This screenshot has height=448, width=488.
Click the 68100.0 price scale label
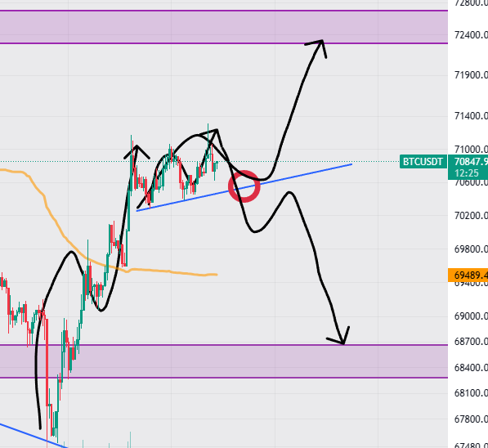471,393
